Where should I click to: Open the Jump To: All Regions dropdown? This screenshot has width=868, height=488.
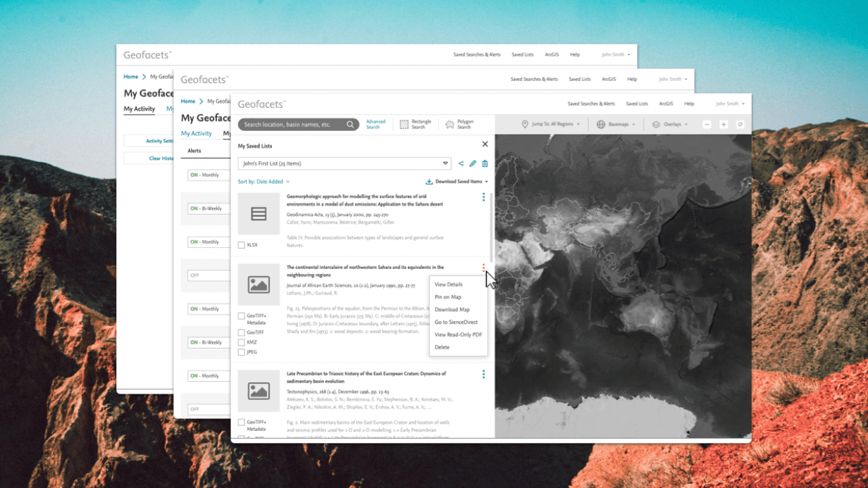click(x=551, y=125)
